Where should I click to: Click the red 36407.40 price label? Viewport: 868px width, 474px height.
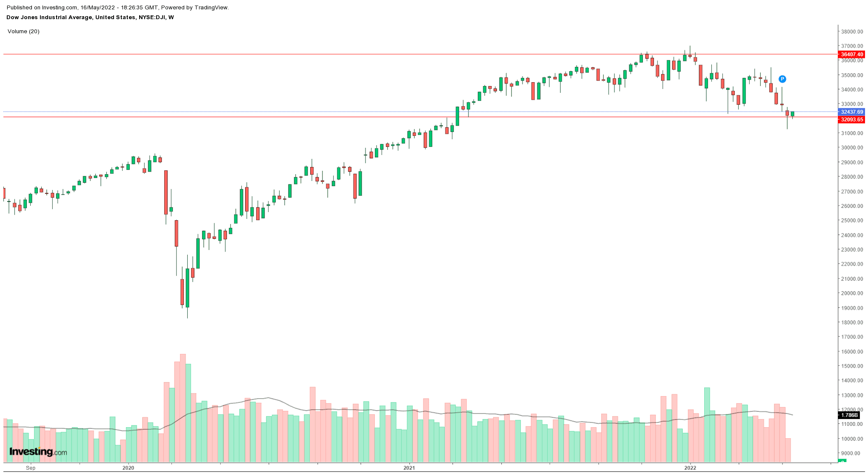pyautogui.click(x=851, y=55)
